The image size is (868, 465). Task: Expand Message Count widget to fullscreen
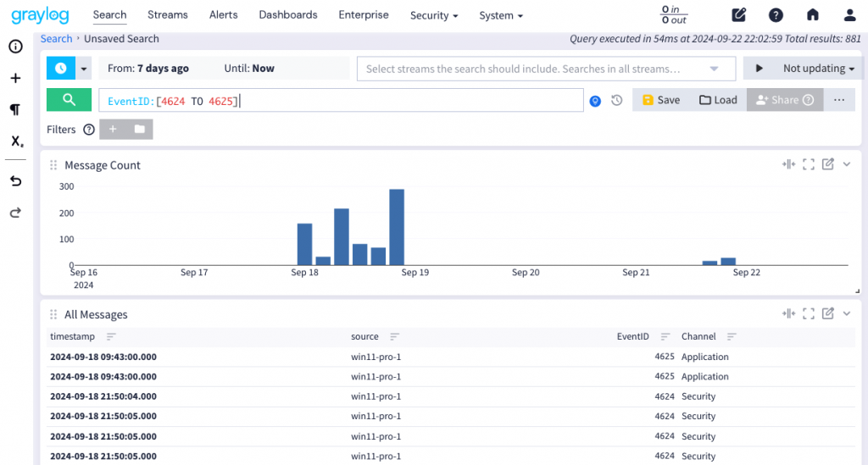click(x=808, y=164)
